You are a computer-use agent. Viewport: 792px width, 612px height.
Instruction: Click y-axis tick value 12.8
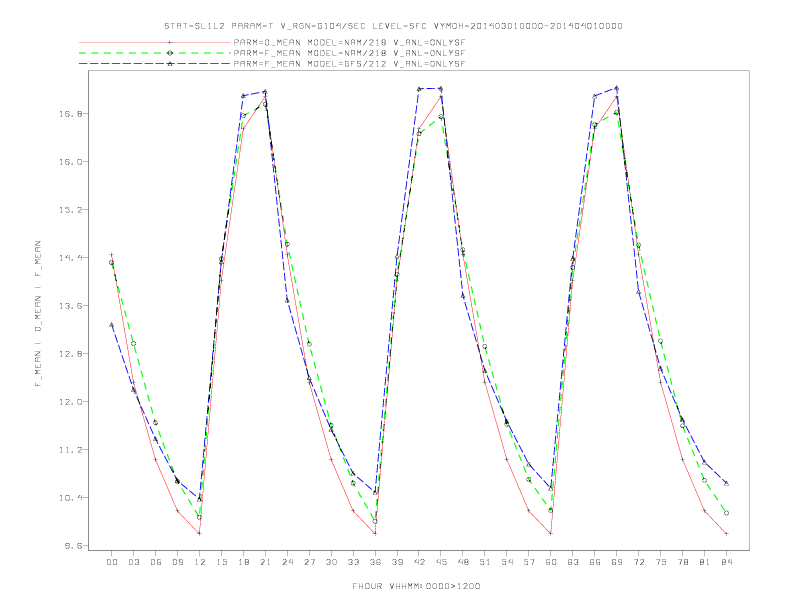point(70,354)
